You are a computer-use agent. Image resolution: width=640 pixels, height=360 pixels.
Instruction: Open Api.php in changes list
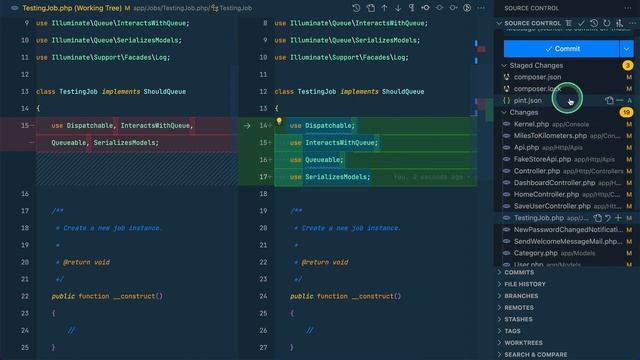click(x=526, y=147)
